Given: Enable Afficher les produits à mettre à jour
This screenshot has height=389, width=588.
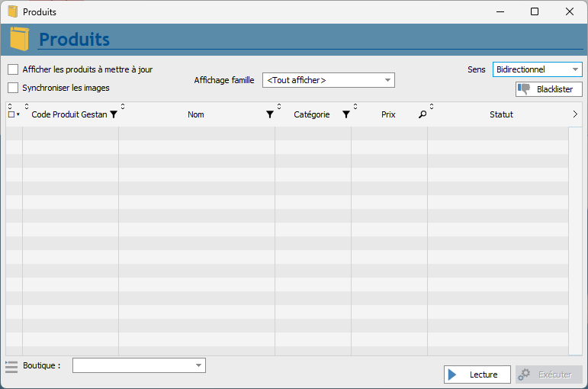Looking at the screenshot, I should [13, 69].
